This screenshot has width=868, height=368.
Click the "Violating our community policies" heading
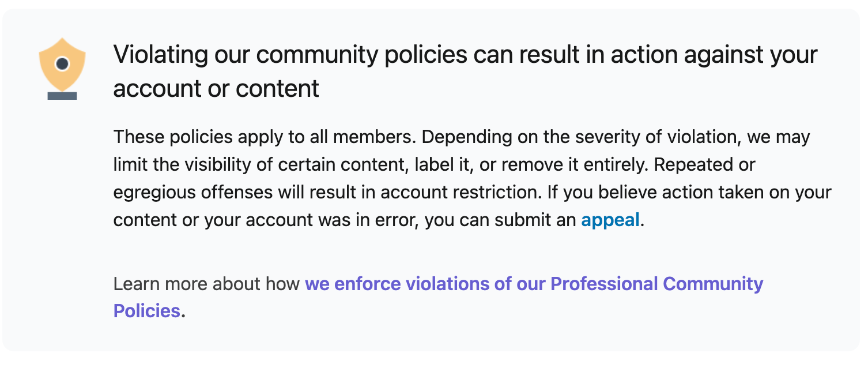point(289,55)
